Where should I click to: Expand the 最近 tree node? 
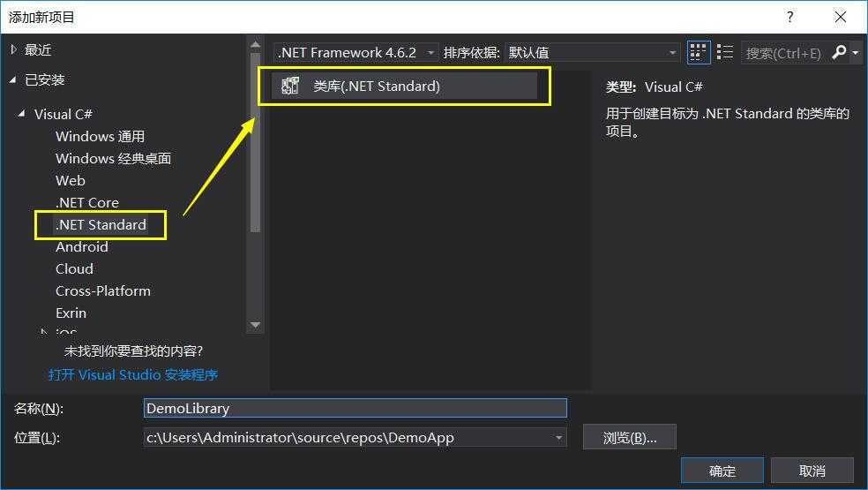point(13,50)
